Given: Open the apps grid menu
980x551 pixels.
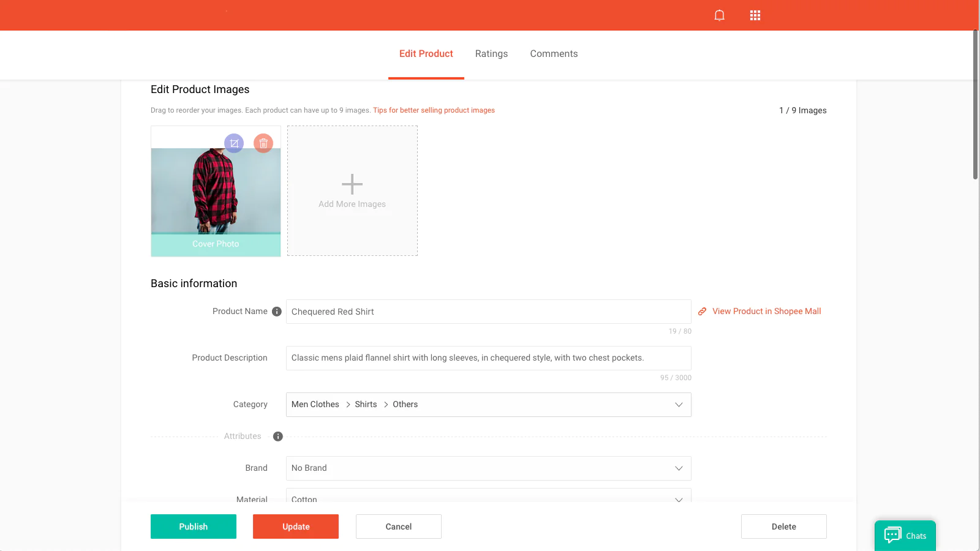Looking at the screenshot, I should [755, 15].
